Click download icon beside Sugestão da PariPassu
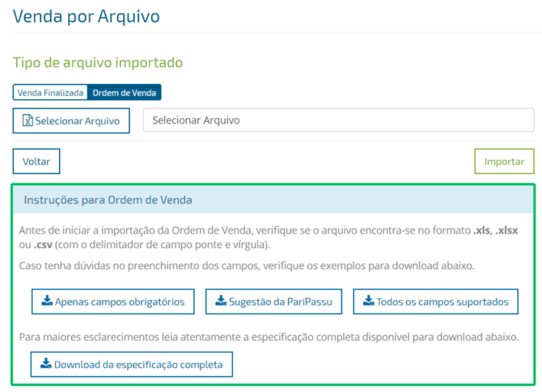 [x=221, y=301]
